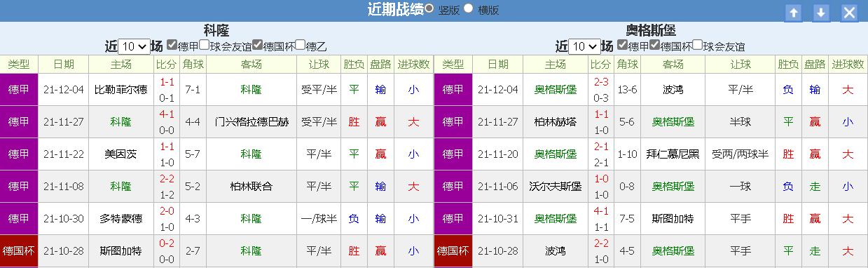Close the 近期战绩 panel with X icon

(x=849, y=13)
